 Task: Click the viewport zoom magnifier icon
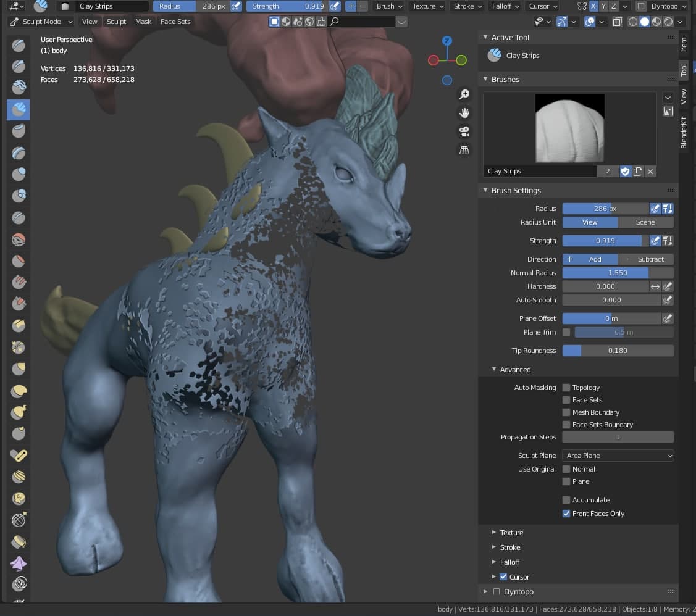tap(464, 94)
